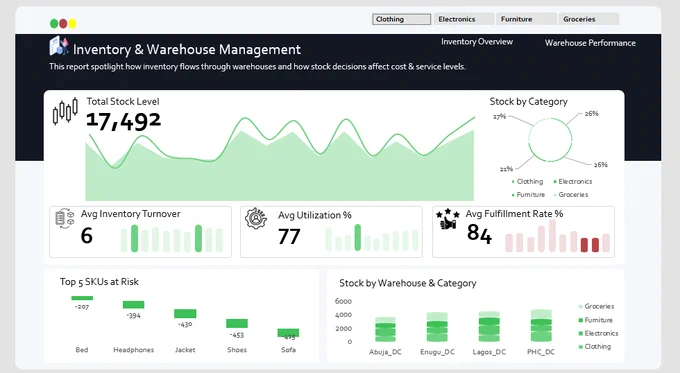Click the highlighted bar in utilization sparkline

[357, 237]
